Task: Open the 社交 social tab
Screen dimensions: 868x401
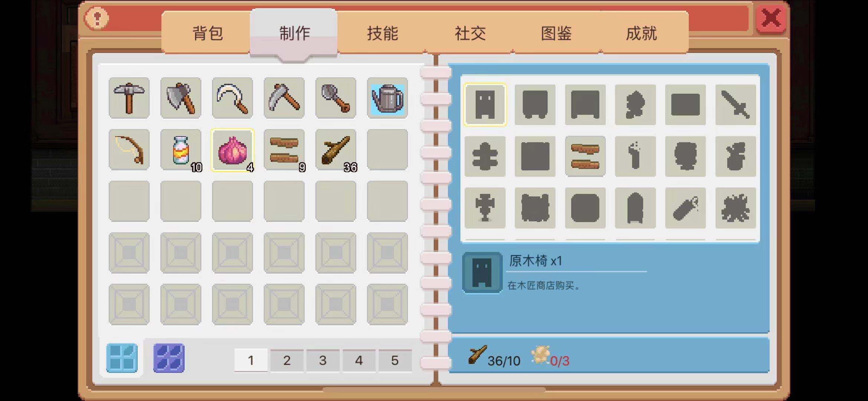Action: [470, 33]
